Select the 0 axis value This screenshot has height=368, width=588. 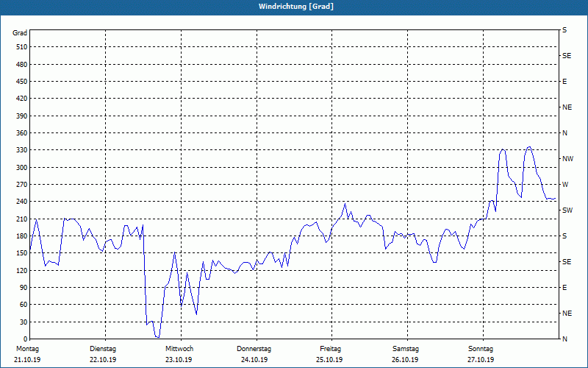click(x=25, y=339)
